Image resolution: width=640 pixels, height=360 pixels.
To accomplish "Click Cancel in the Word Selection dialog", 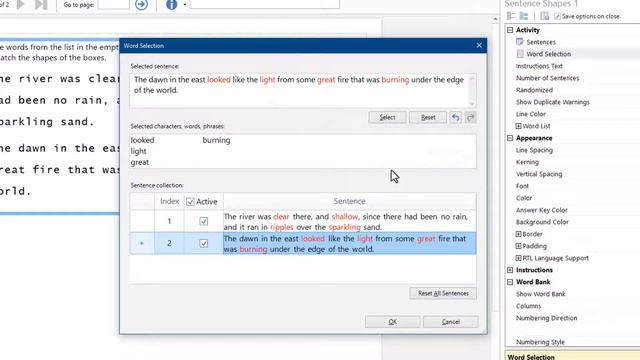I will click(451, 322).
